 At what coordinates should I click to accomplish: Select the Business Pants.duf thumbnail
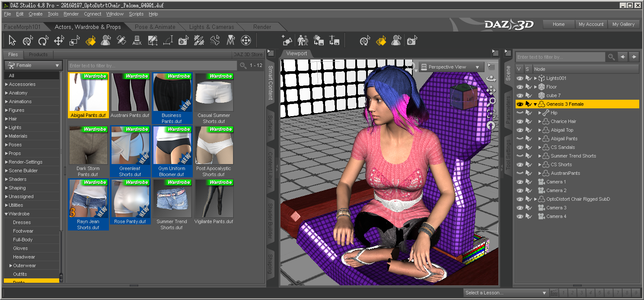[172, 98]
